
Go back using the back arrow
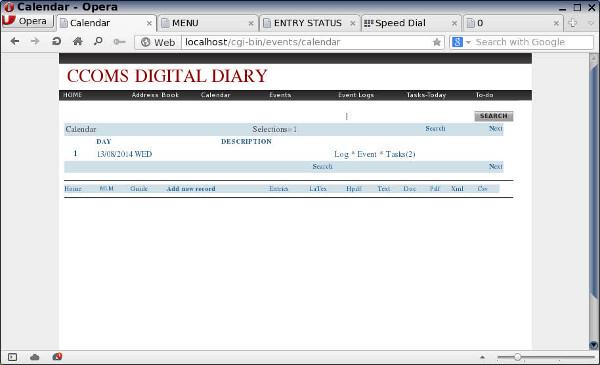(x=15, y=41)
